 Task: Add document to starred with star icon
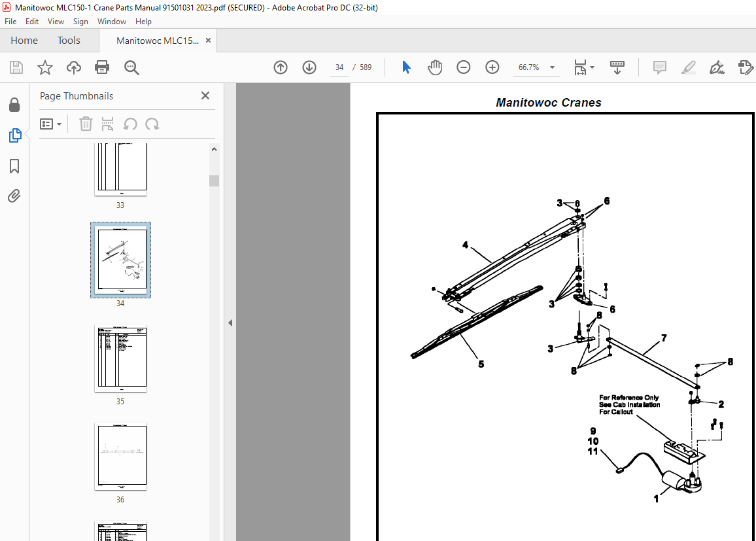point(45,67)
